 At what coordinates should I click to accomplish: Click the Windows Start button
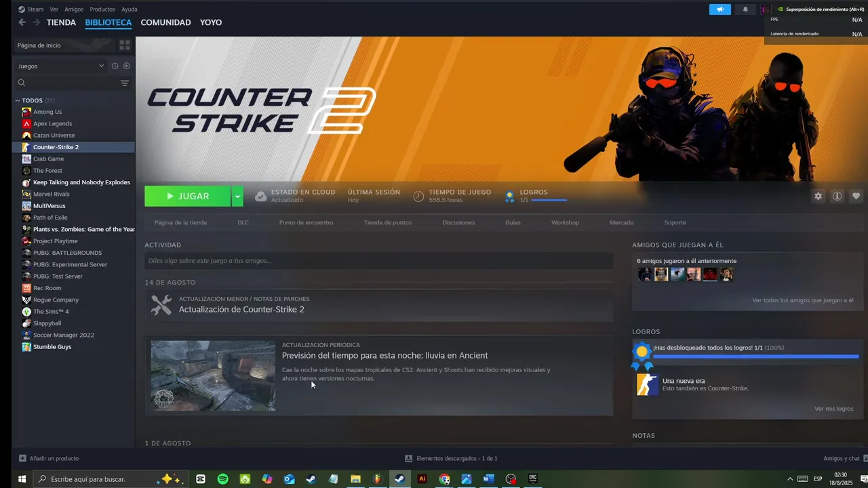click(x=22, y=479)
